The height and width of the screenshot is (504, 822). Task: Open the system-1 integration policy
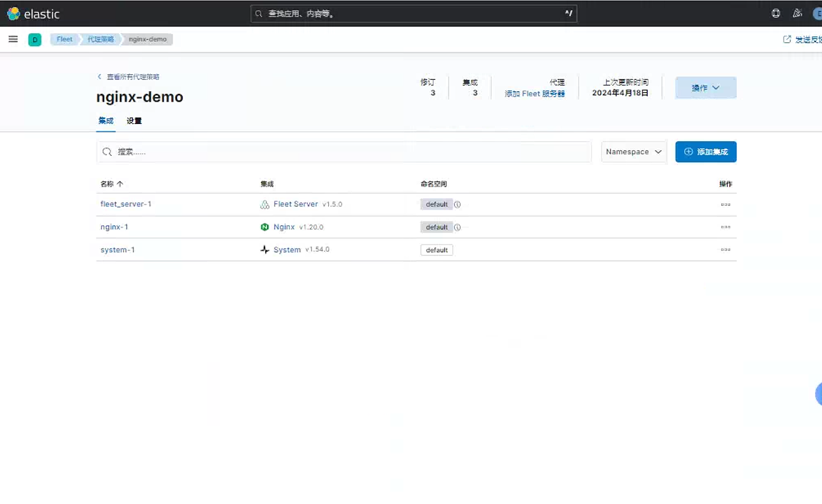[x=118, y=250]
